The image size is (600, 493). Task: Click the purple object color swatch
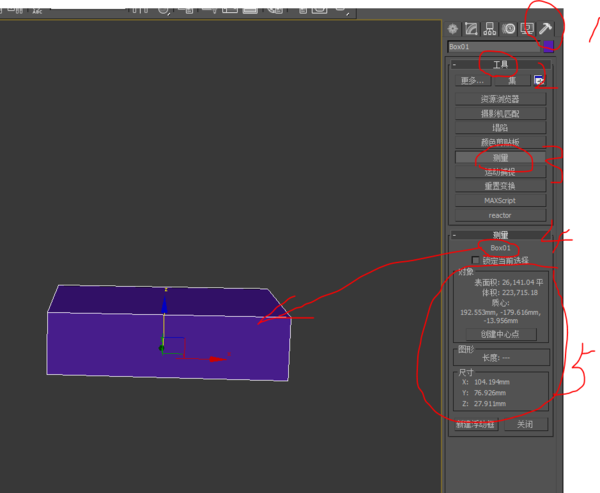pyautogui.click(x=548, y=47)
